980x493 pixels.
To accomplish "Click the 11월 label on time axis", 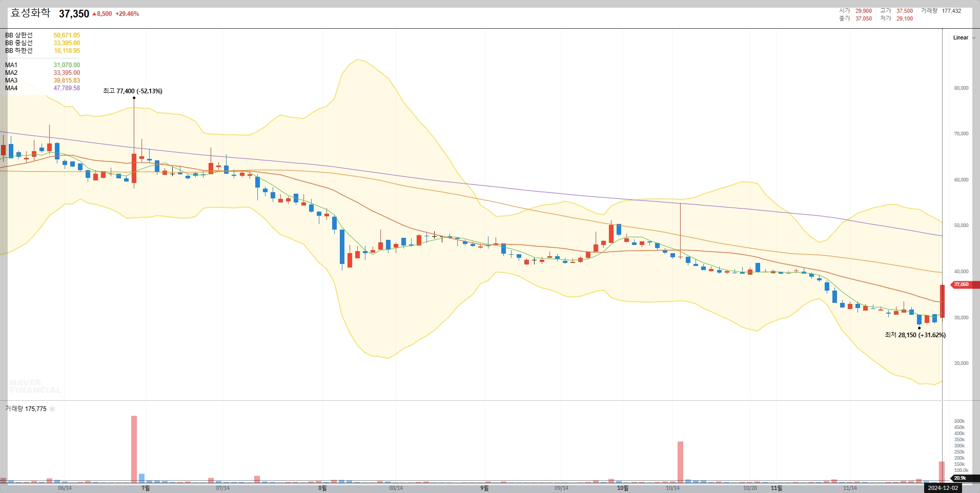I will [x=777, y=488].
